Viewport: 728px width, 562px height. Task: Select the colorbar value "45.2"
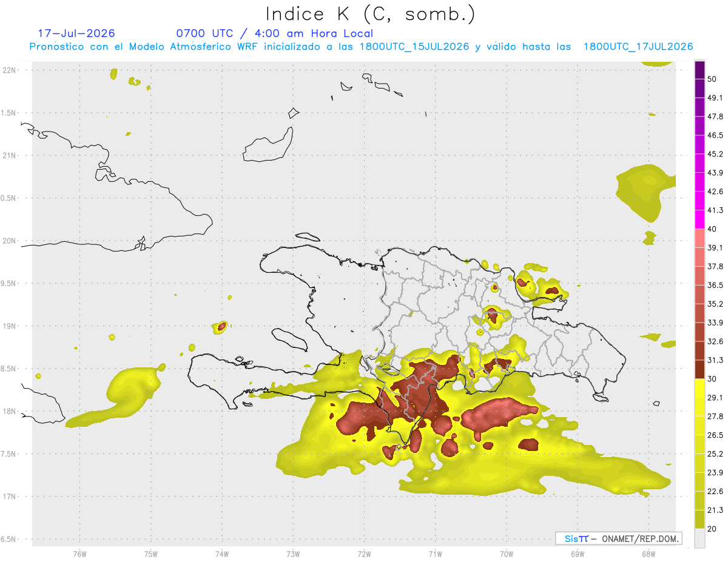[715, 155]
